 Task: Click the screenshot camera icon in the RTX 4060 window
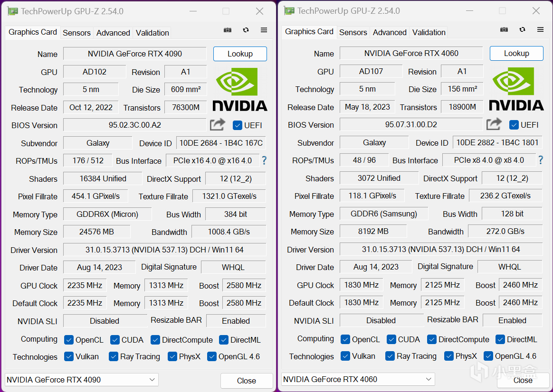[x=504, y=29]
